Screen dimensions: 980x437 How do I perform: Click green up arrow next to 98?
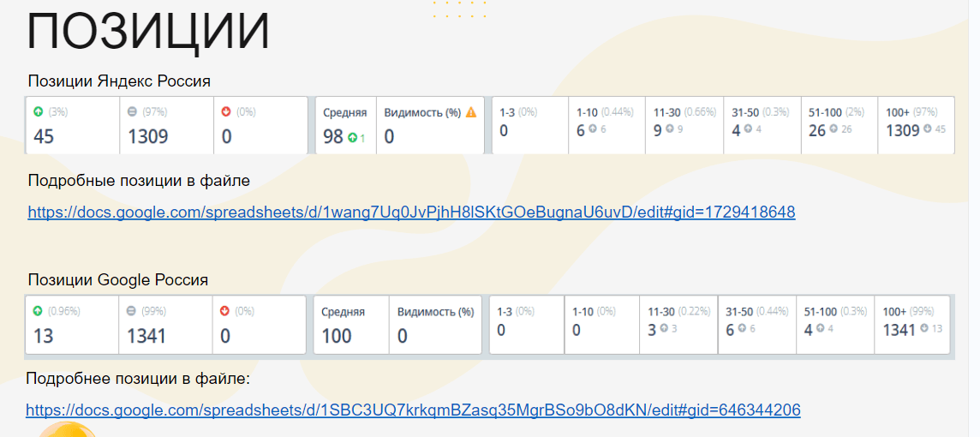click(352, 138)
